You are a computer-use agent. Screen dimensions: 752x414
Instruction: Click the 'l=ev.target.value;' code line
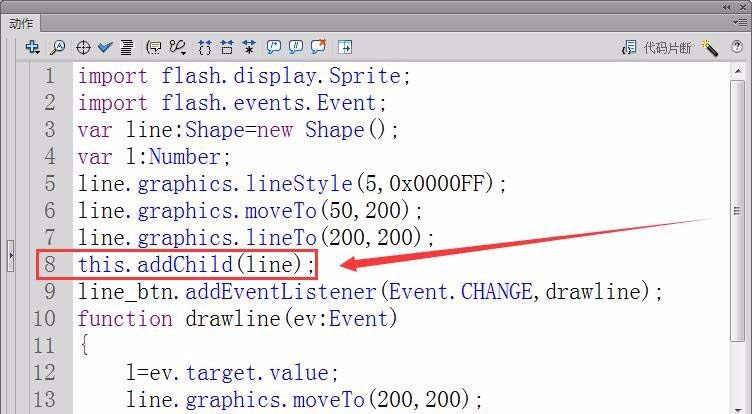point(233,372)
